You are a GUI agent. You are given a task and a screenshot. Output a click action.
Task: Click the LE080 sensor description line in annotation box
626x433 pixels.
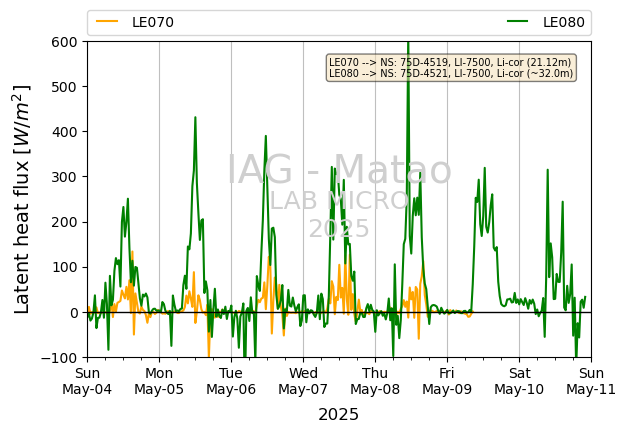point(451,73)
